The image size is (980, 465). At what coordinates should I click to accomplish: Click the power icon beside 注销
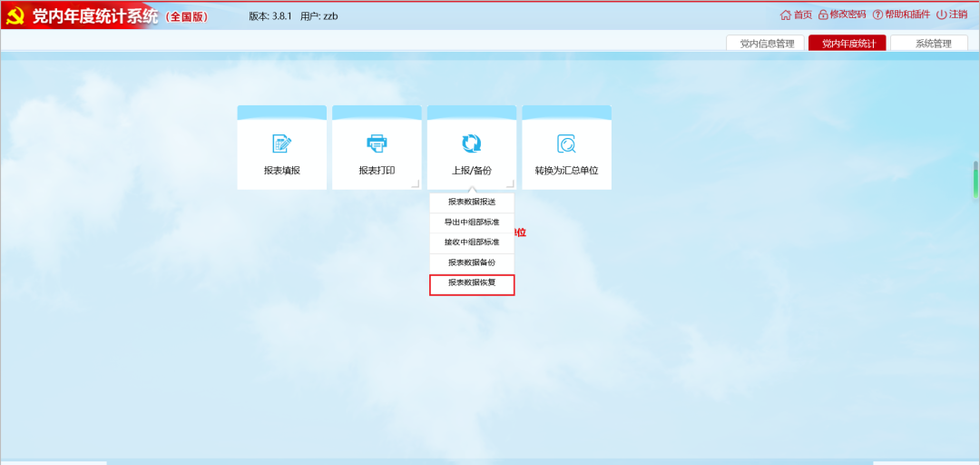coord(941,15)
